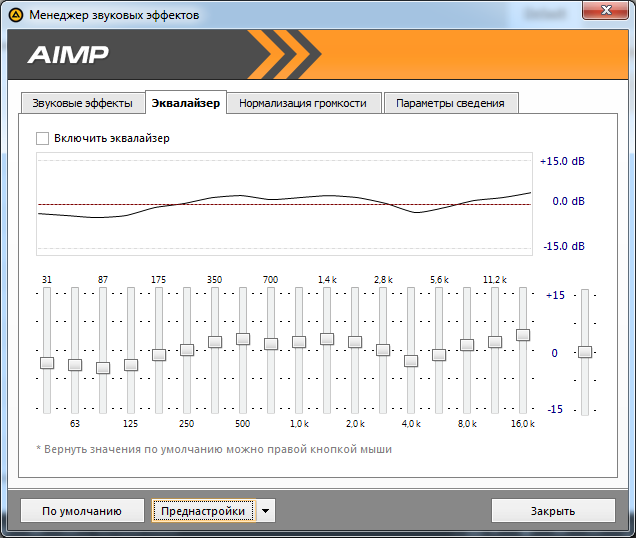The height and width of the screenshot is (538, 636).
Task: Open the Параметры сведения tab
Action: [450, 103]
